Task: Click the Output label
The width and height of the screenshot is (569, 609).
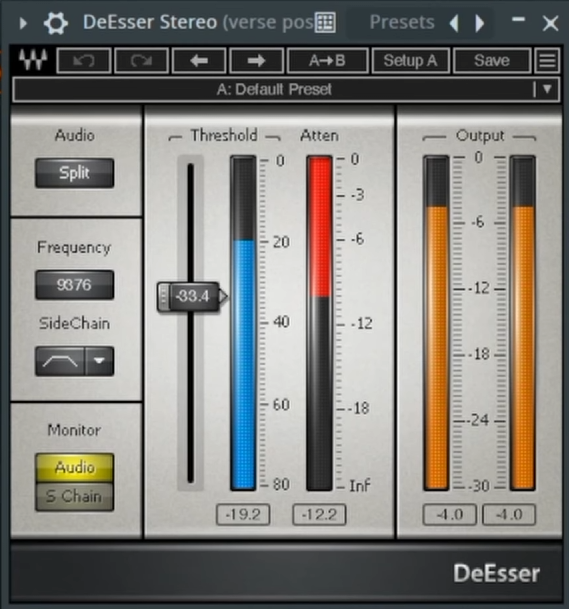Action: pos(480,136)
